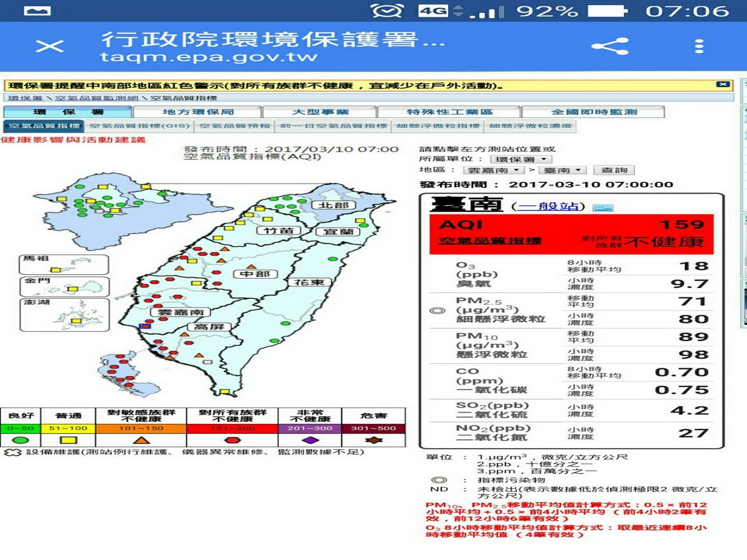
Task: Click the maintenance station marker on southern Taiwan map
Action: coord(207,362)
